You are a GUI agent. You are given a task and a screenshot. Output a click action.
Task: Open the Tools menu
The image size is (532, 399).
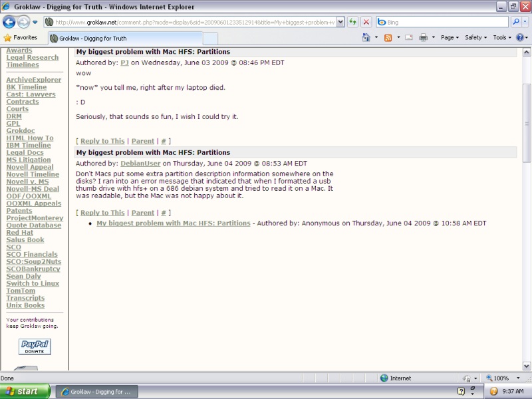pyautogui.click(x=502, y=38)
